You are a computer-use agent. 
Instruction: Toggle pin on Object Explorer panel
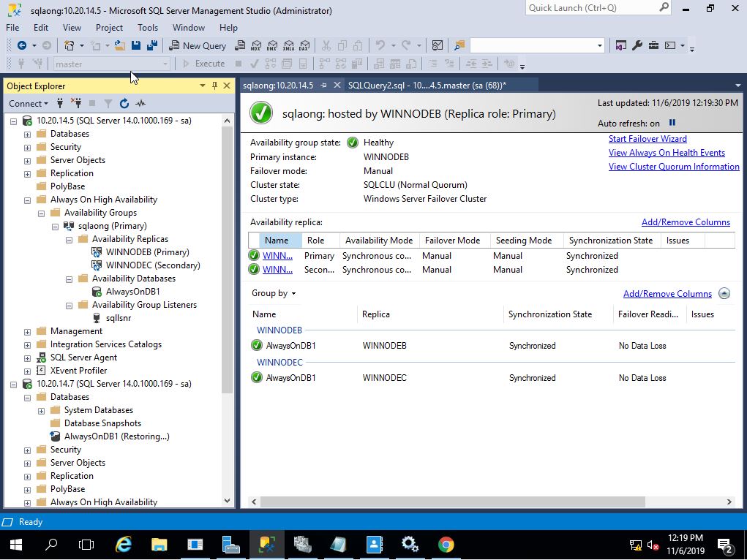click(x=214, y=86)
